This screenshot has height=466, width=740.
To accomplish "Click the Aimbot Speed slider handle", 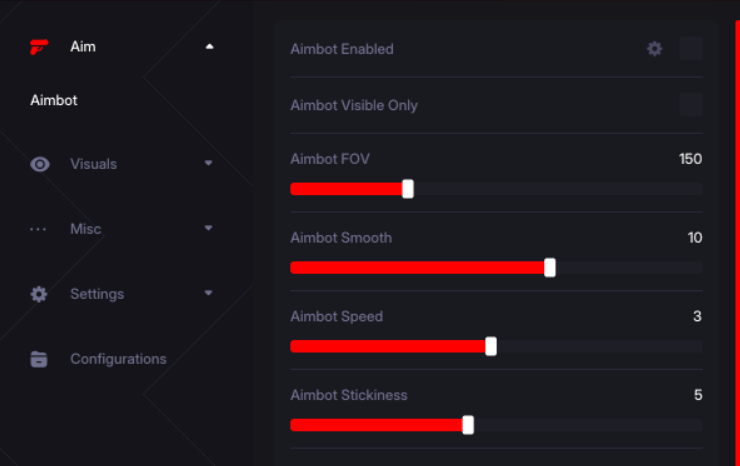I will click(x=491, y=346).
